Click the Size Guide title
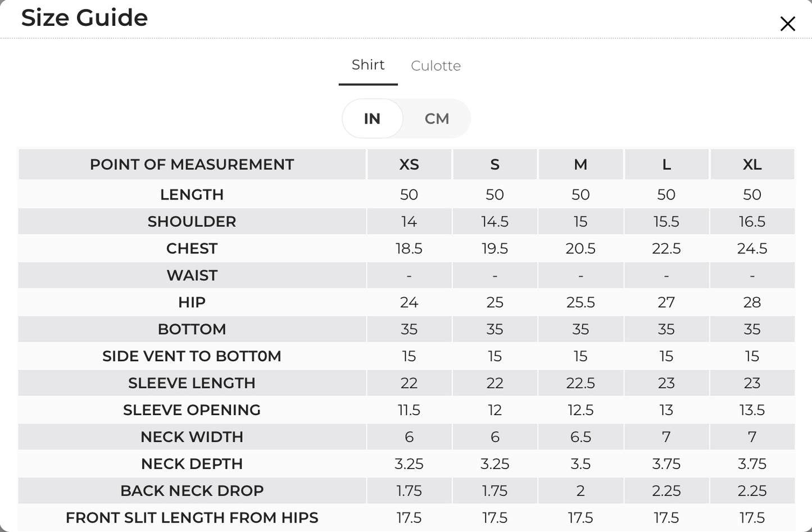Viewport: 812px width, 532px height. (x=84, y=18)
